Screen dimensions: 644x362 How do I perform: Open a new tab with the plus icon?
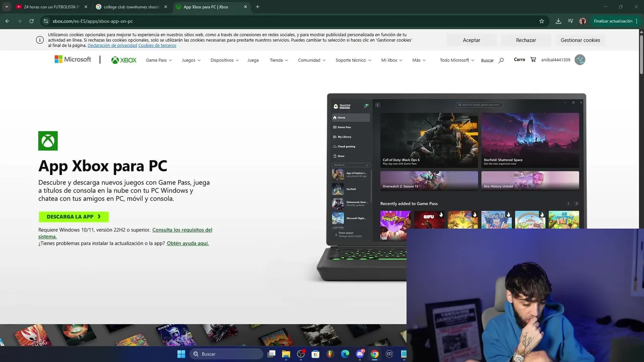point(258,7)
